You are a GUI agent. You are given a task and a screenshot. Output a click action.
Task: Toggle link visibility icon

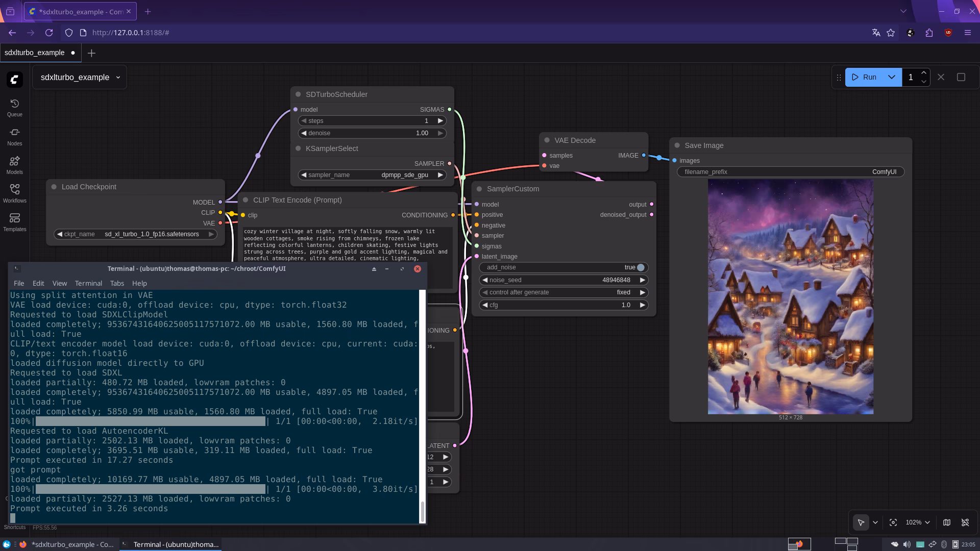(x=965, y=522)
